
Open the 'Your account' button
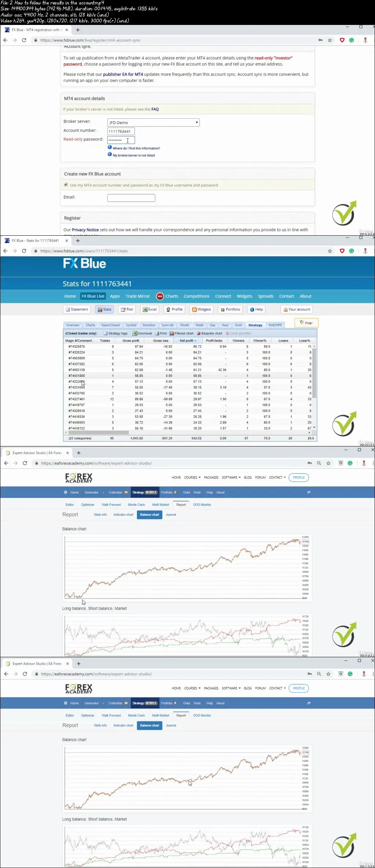(x=297, y=309)
